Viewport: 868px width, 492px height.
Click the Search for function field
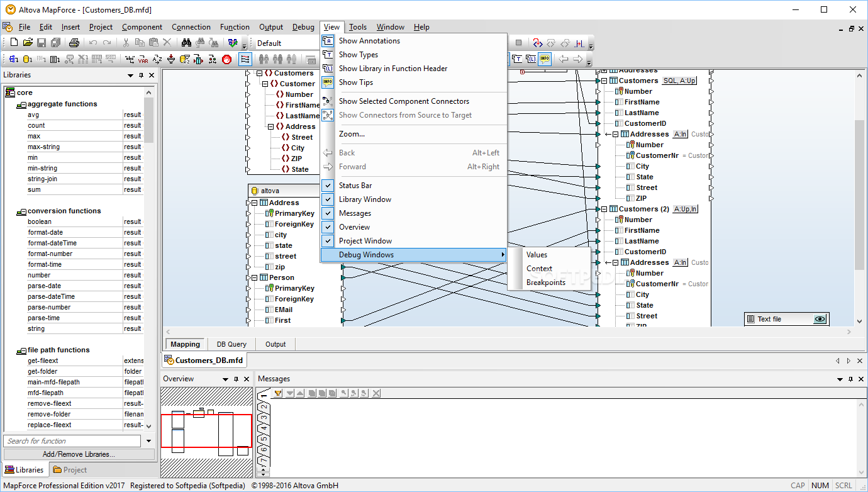pos(73,441)
